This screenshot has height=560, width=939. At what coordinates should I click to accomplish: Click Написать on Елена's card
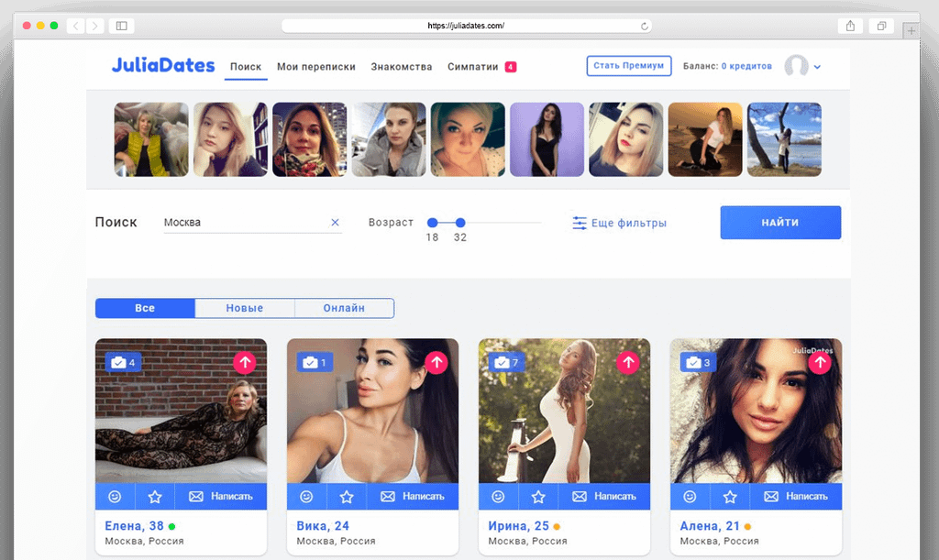[221, 497]
